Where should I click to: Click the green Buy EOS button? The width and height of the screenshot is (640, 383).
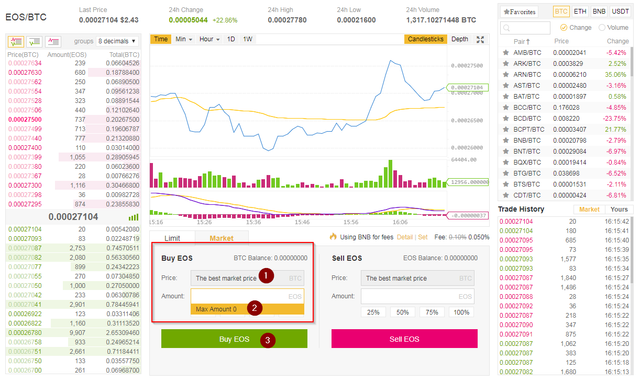[234, 339]
